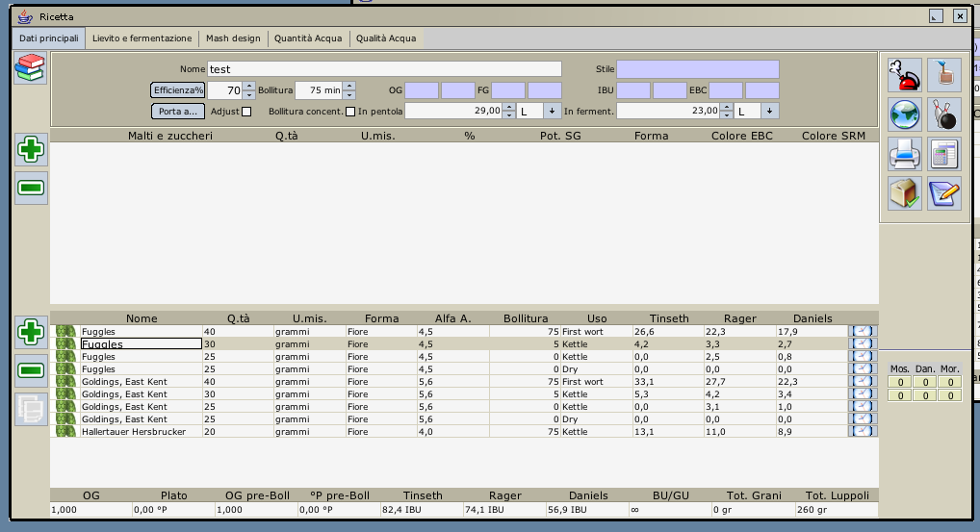
Task: Click the Porta a... button
Action: [177, 112]
